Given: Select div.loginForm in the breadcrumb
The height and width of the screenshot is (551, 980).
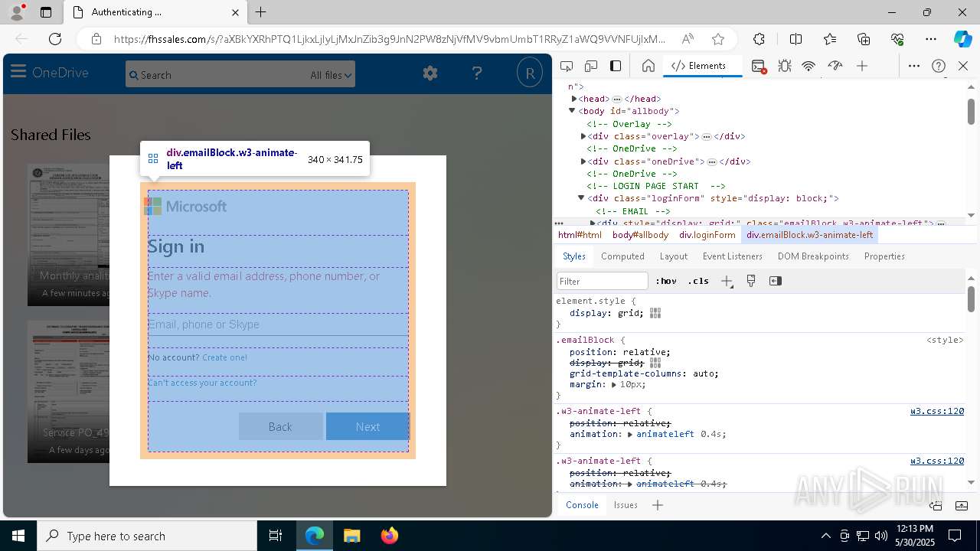Looking at the screenshot, I should [x=707, y=235].
